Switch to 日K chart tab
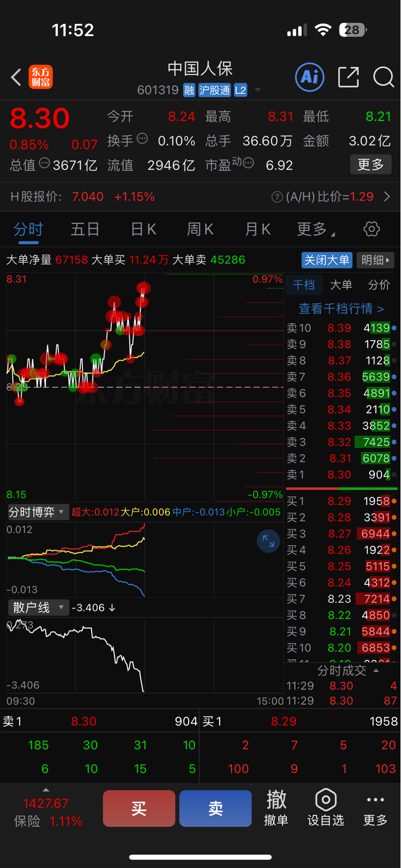401x868 pixels. pyautogui.click(x=143, y=229)
